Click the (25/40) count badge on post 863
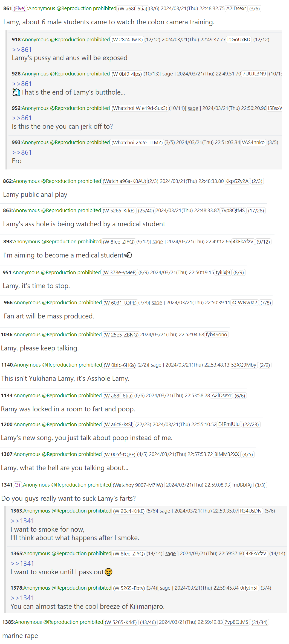289x644 pixels. (x=146, y=210)
